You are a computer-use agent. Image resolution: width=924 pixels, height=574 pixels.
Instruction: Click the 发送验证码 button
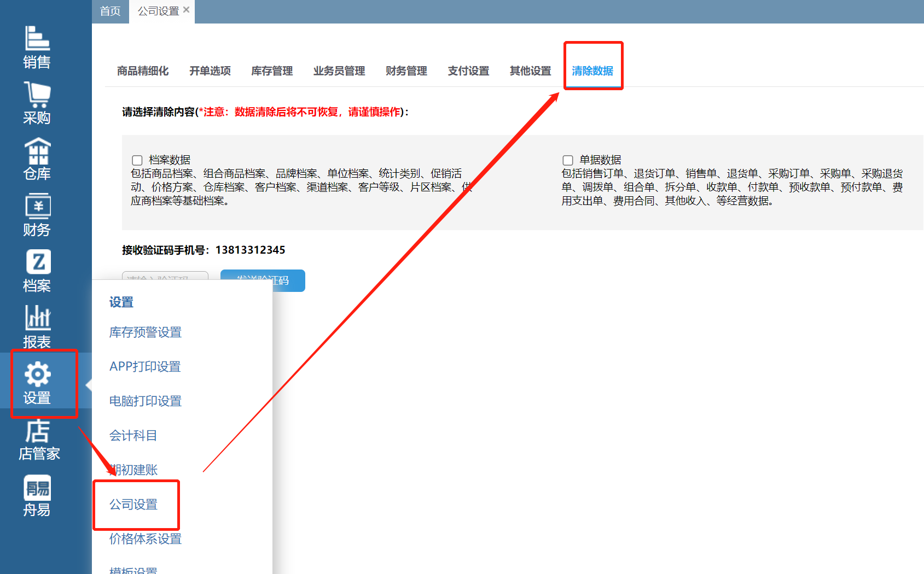[263, 280]
